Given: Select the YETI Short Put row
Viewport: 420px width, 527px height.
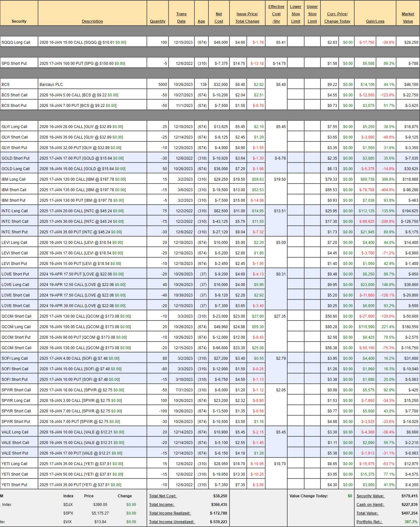Looking at the screenshot, I should (x=14, y=485).
